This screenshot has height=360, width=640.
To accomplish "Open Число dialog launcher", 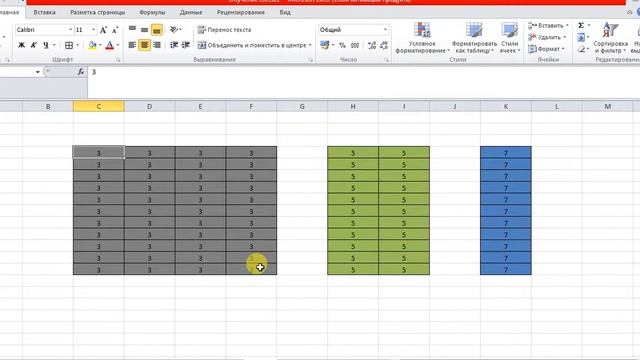I will click(386, 60).
